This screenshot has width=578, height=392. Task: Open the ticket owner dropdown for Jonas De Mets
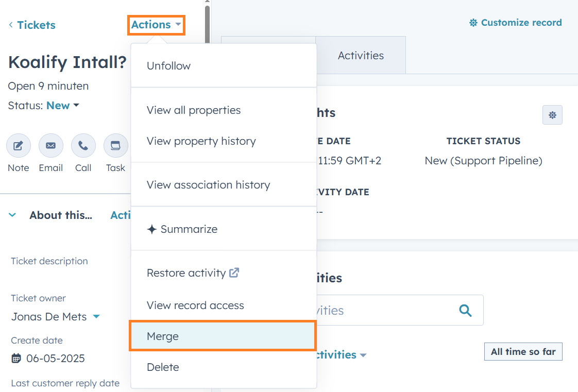click(x=96, y=317)
